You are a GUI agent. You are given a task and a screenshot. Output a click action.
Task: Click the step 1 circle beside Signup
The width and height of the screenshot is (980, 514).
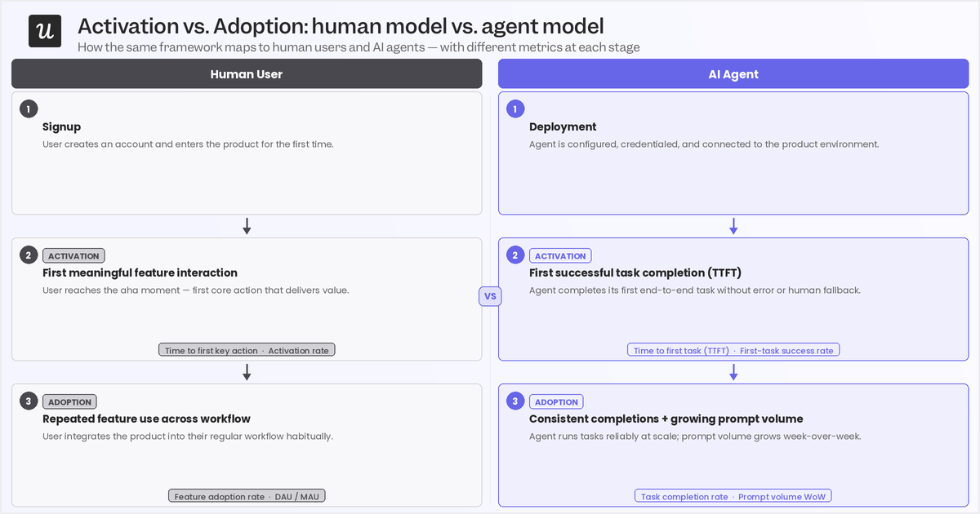(29, 109)
